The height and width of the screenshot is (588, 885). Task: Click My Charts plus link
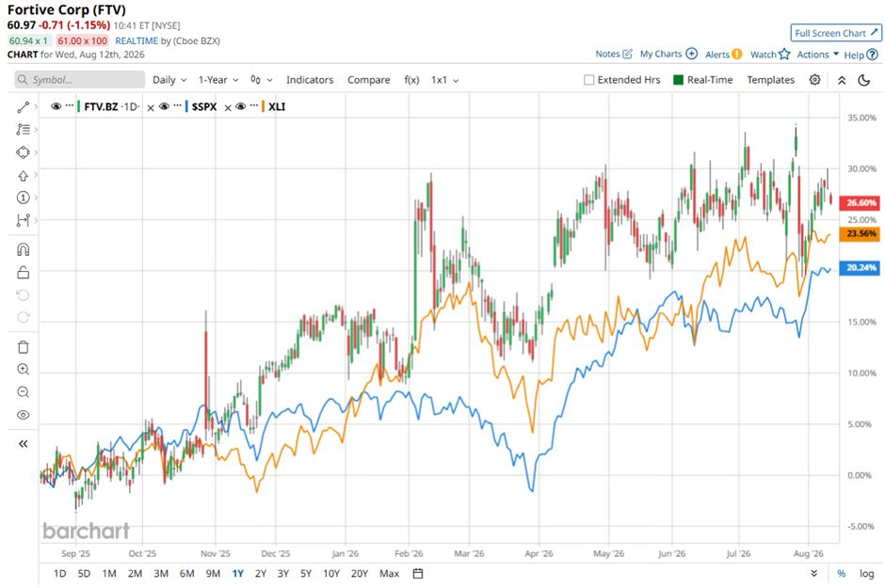tap(668, 55)
